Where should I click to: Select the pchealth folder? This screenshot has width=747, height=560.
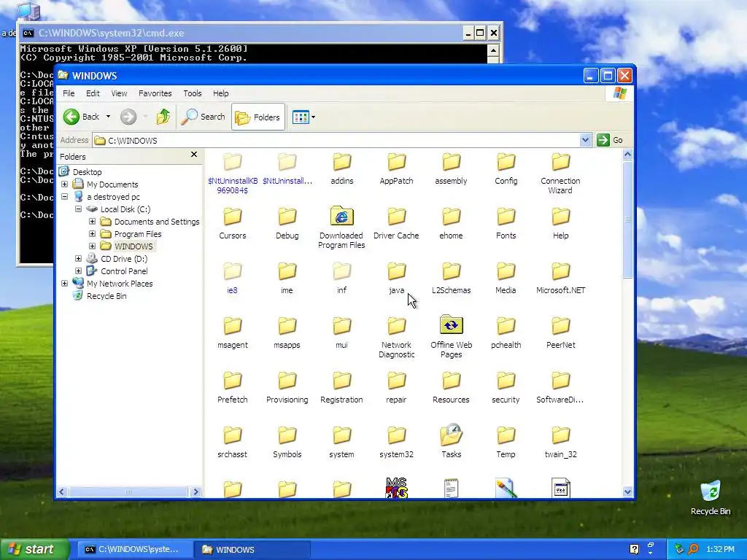(x=506, y=332)
